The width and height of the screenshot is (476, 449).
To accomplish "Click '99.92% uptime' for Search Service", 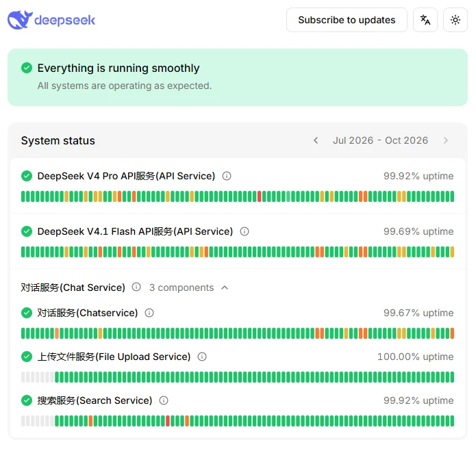I will pos(418,400).
